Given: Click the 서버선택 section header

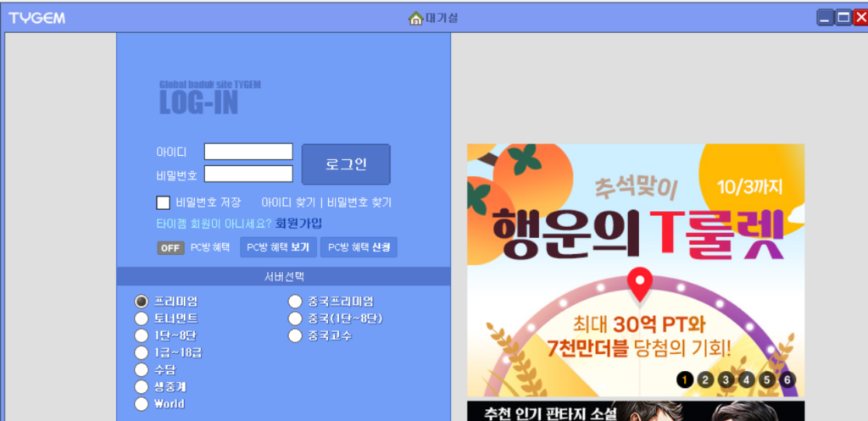Looking at the screenshot, I should pyautogui.click(x=283, y=276).
